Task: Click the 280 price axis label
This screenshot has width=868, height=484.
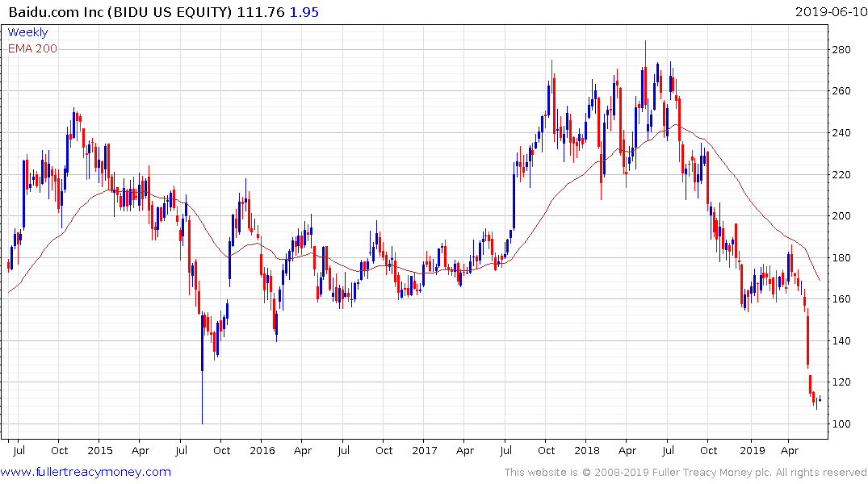Action: coord(843,50)
